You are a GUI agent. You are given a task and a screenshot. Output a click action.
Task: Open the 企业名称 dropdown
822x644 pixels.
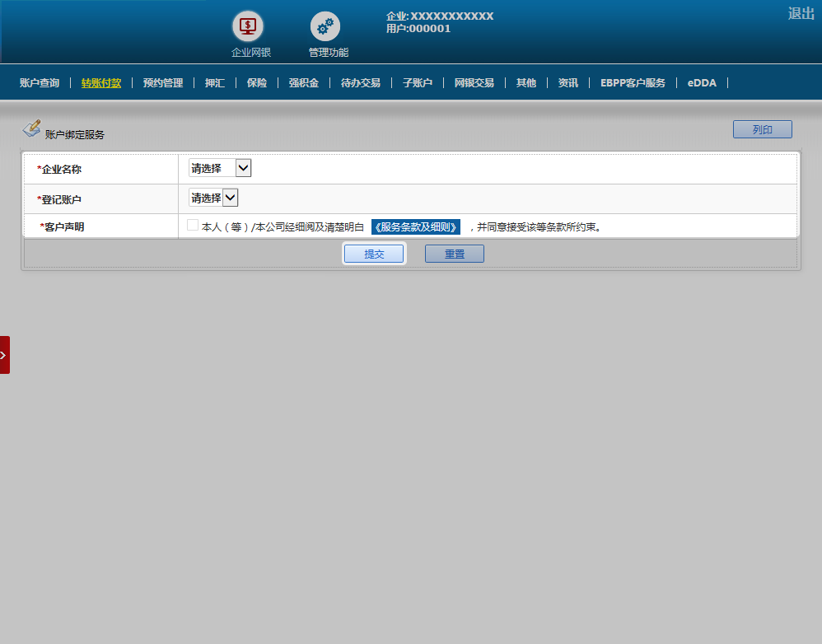pos(220,168)
